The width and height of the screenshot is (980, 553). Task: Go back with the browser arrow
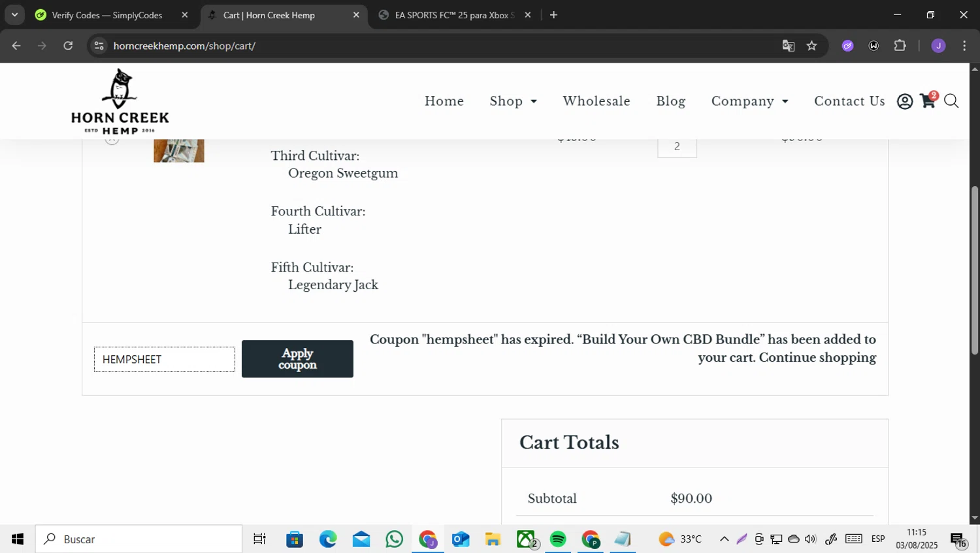[16, 46]
